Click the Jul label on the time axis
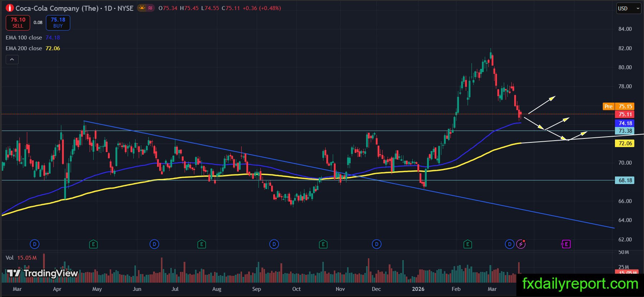644x297 pixels. (175, 289)
